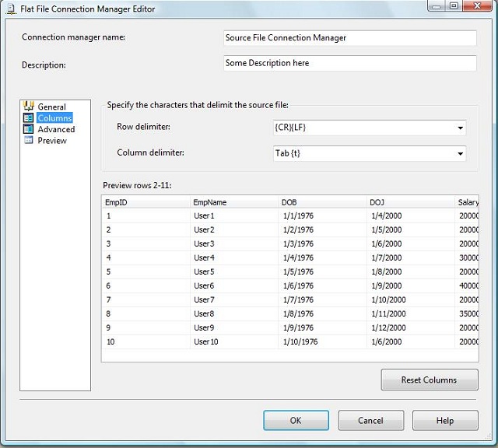The height and width of the screenshot is (448, 498).
Task: Select the Advanced page label
Action: click(x=56, y=130)
